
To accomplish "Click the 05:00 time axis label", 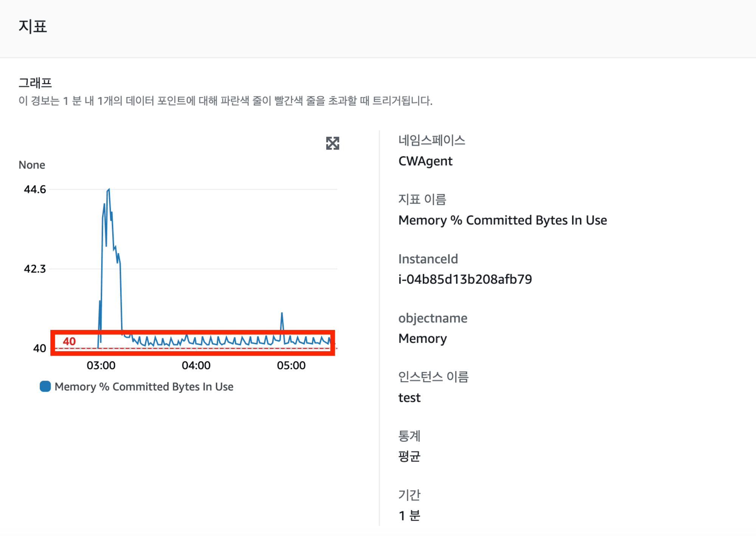I will tap(291, 366).
